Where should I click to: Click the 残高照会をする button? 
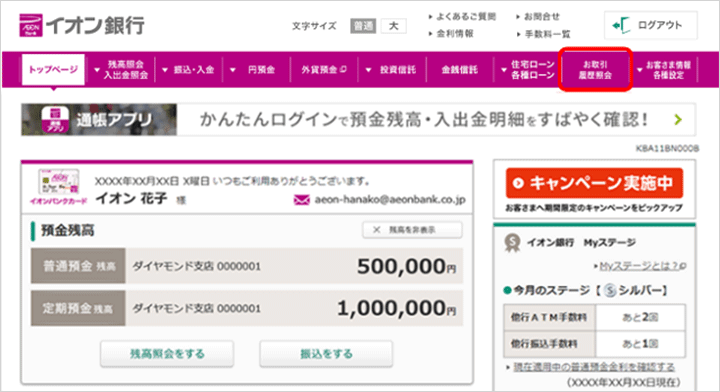click(x=167, y=354)
